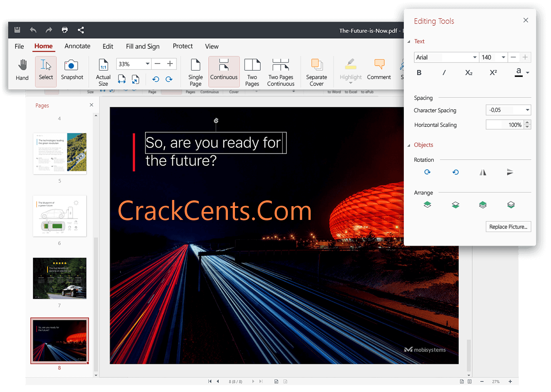Open the File menu
Screen dimensions: 551x392
20,46
